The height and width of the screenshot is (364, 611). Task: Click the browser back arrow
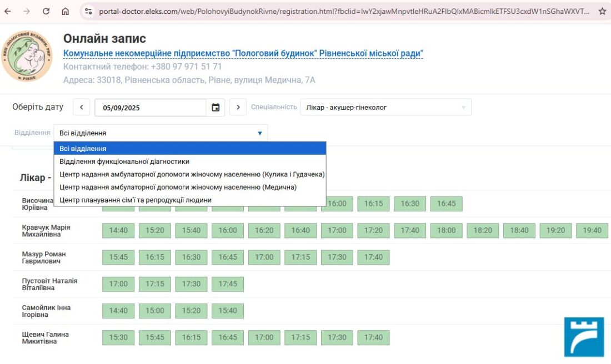point(9,11)
